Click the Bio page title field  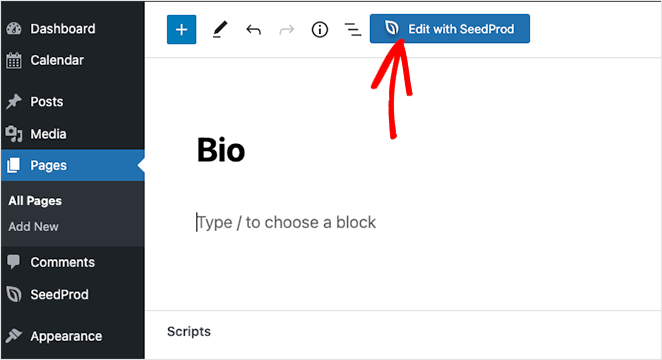tap(221, 150)
